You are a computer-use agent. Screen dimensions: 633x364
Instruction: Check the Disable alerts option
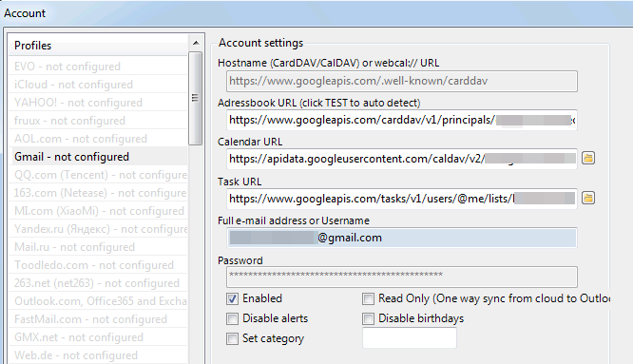pyautogui.click(x=232, y=318)
